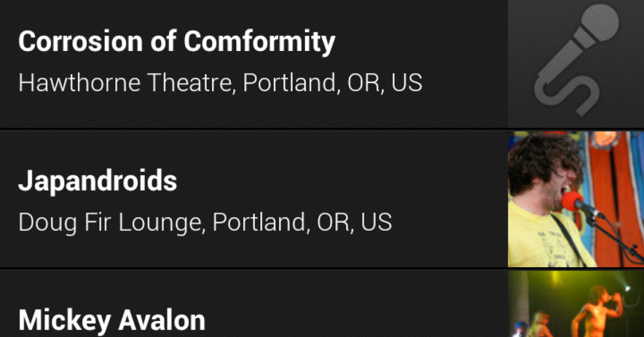
Task: Tap the word Comformity in first event
Action: (x=260, y=42)
